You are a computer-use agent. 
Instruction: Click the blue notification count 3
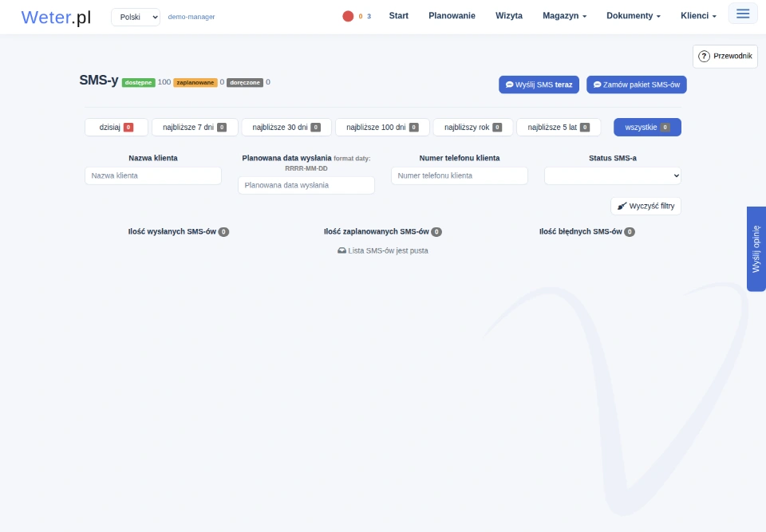(369, 16)
